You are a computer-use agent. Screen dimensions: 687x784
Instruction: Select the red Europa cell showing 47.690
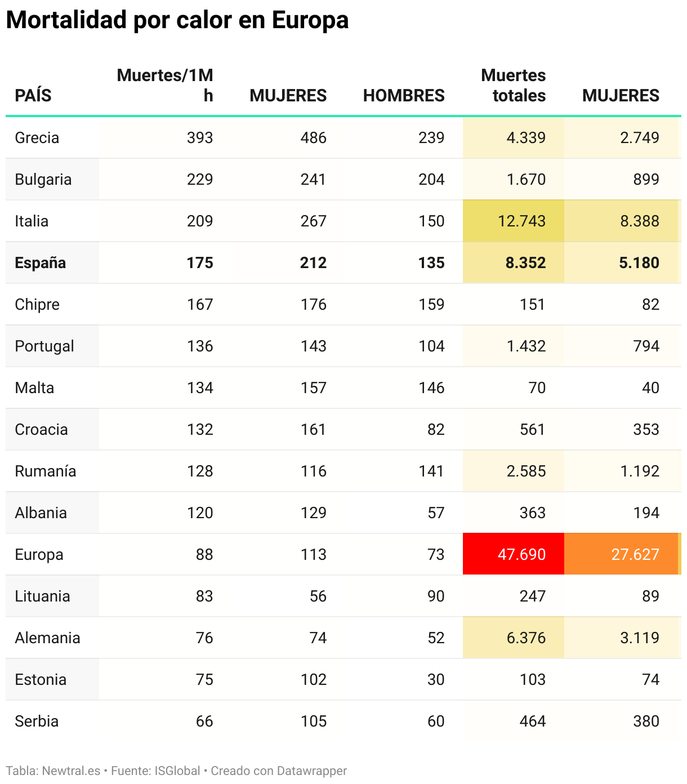[514, 554]
